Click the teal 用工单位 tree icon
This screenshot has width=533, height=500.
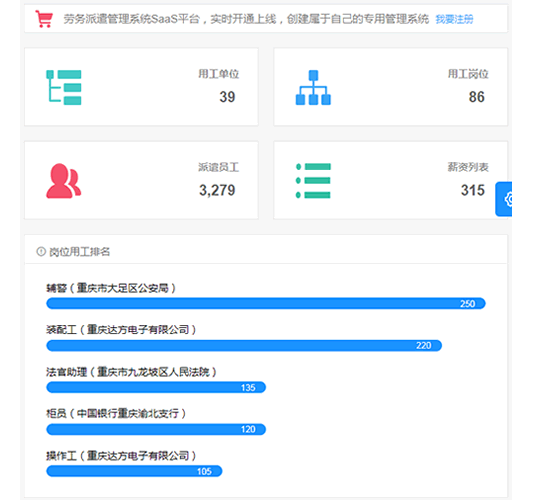click(x=64, y=87)
